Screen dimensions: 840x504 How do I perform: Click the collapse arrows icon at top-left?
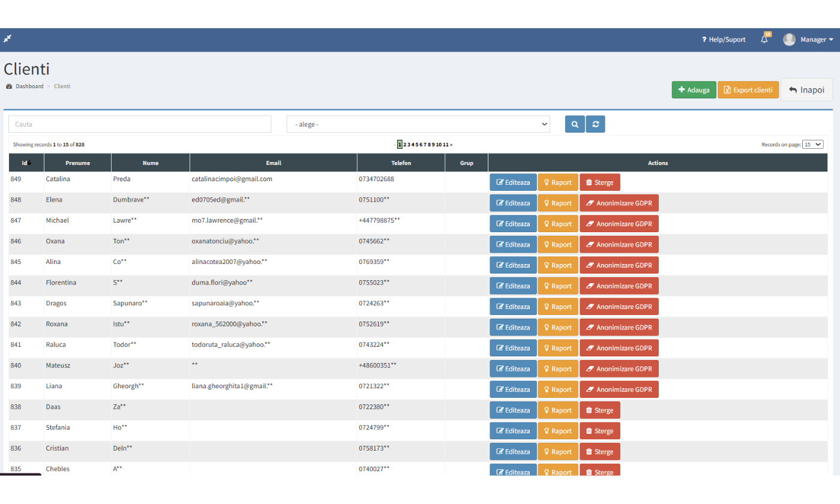(7, 39)
